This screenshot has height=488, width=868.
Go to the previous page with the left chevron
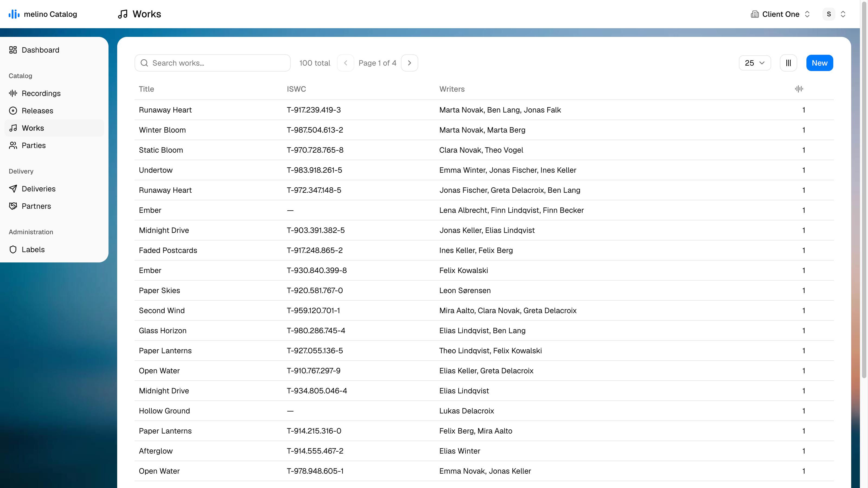click(345, 63)
